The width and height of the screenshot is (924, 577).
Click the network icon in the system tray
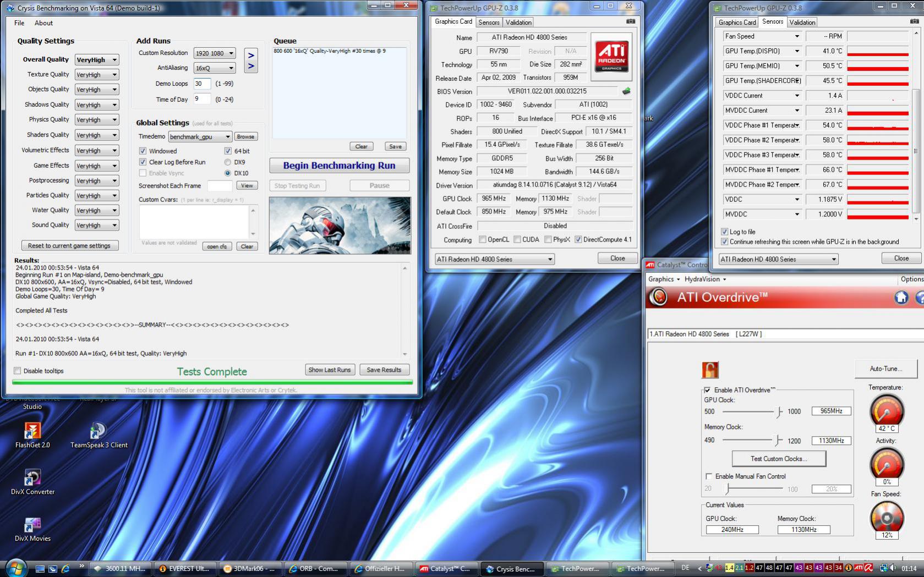(883, 568)
